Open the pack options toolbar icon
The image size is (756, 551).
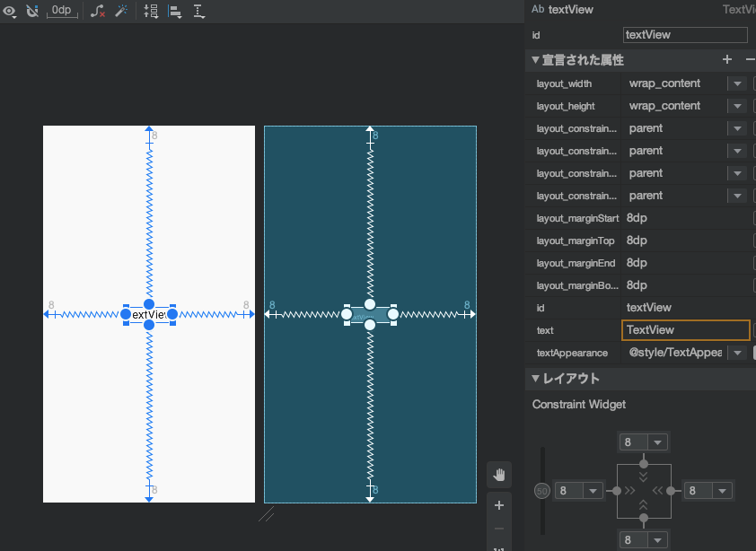point(151,11)
